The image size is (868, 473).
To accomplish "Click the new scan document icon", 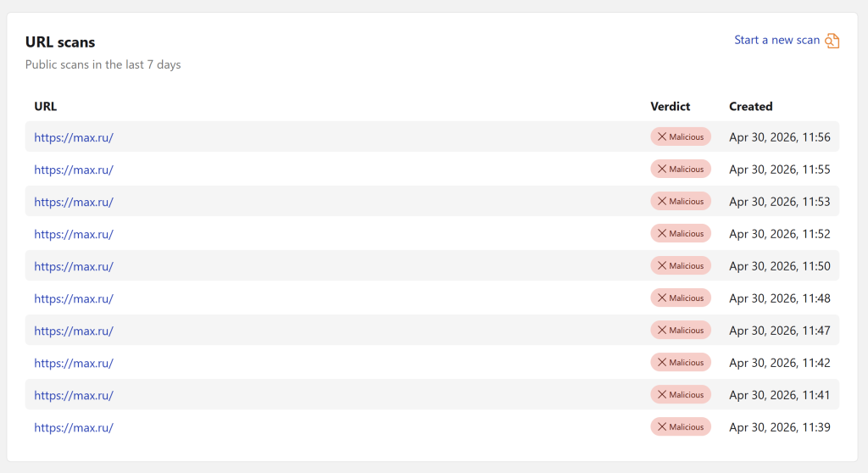I will click(832, 41).
